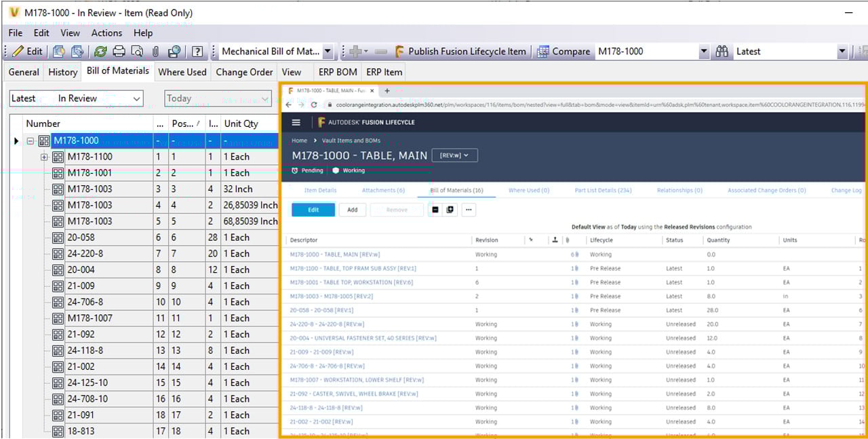Click the green Refresh arrows icon

coord(100,52)
